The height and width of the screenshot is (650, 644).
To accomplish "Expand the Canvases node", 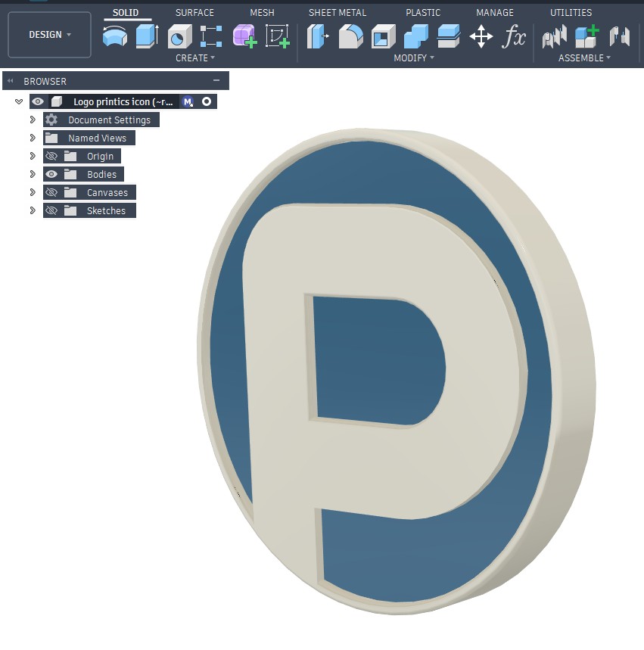I will click(33, 192).
